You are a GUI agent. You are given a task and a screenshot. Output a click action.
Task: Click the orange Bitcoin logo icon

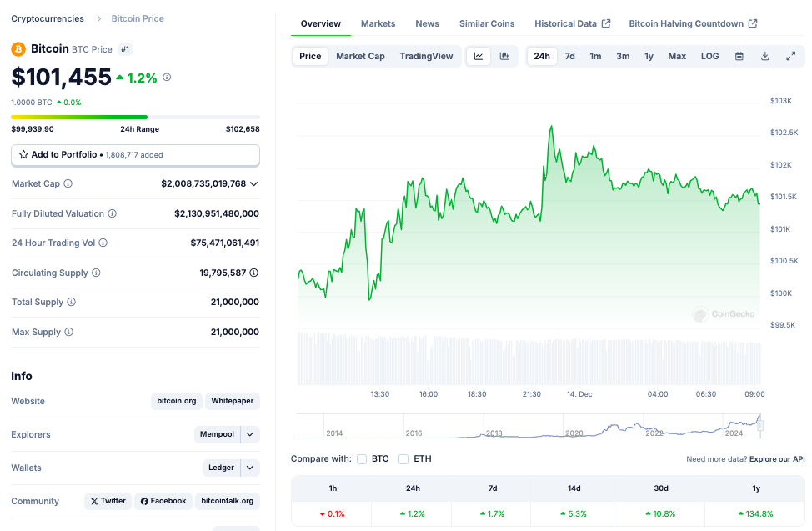pyautogui.click(x=18, y=49)
